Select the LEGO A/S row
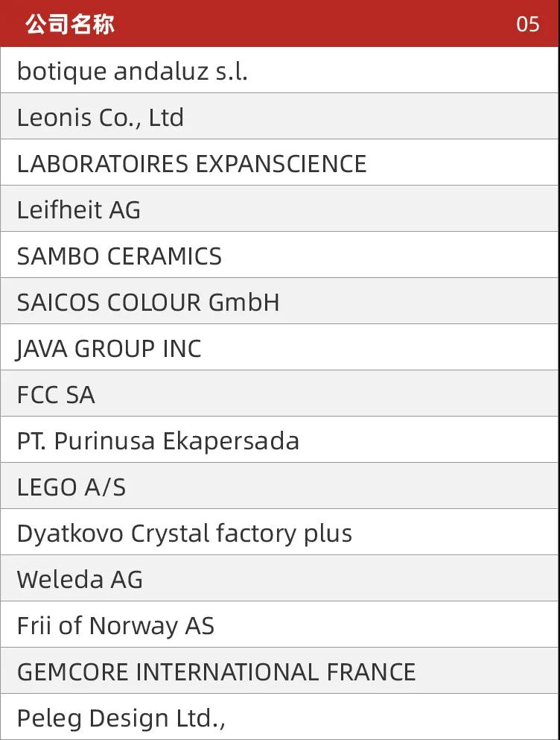Screen dimensions: 560x740 (x=280, y=486)
